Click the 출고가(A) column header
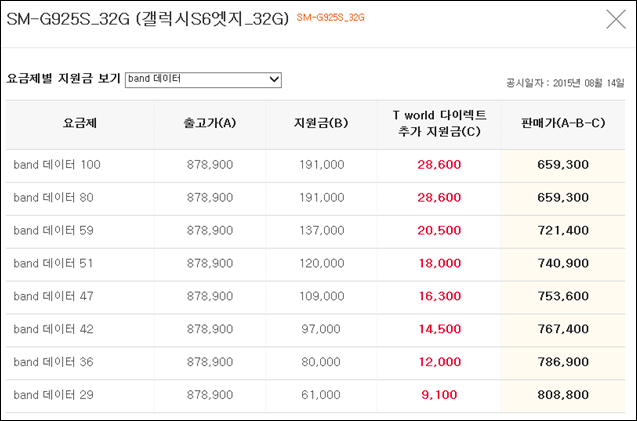 click(x=210, y=123)
